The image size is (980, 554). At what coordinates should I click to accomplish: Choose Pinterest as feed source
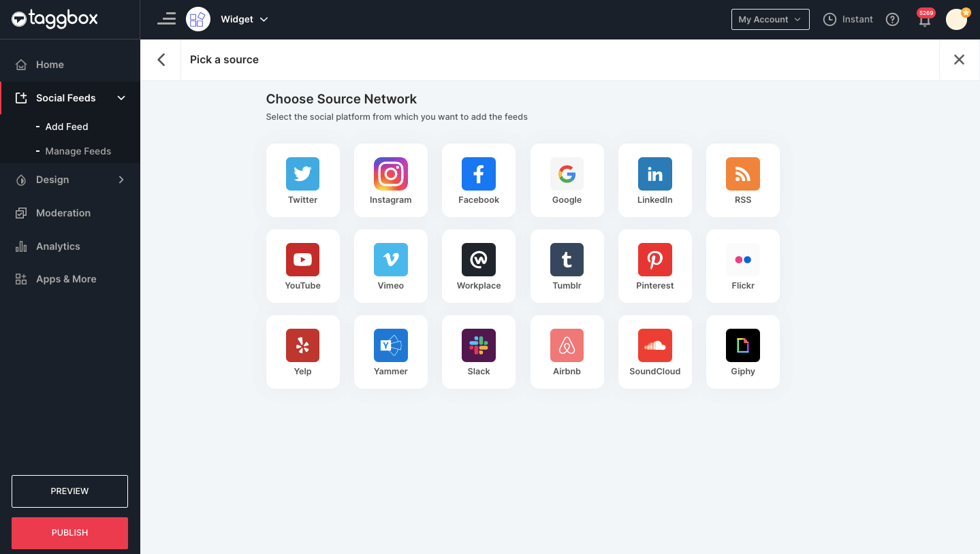click(654, 265)
